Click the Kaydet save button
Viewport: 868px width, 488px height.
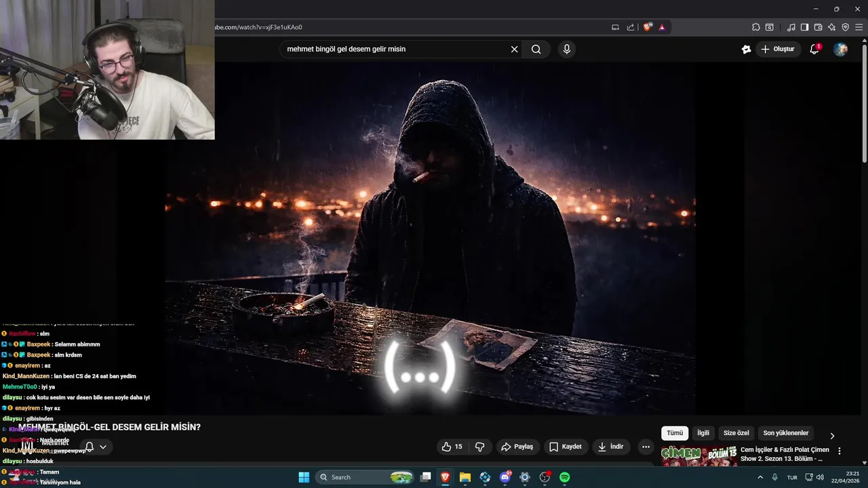coord(565,447)
